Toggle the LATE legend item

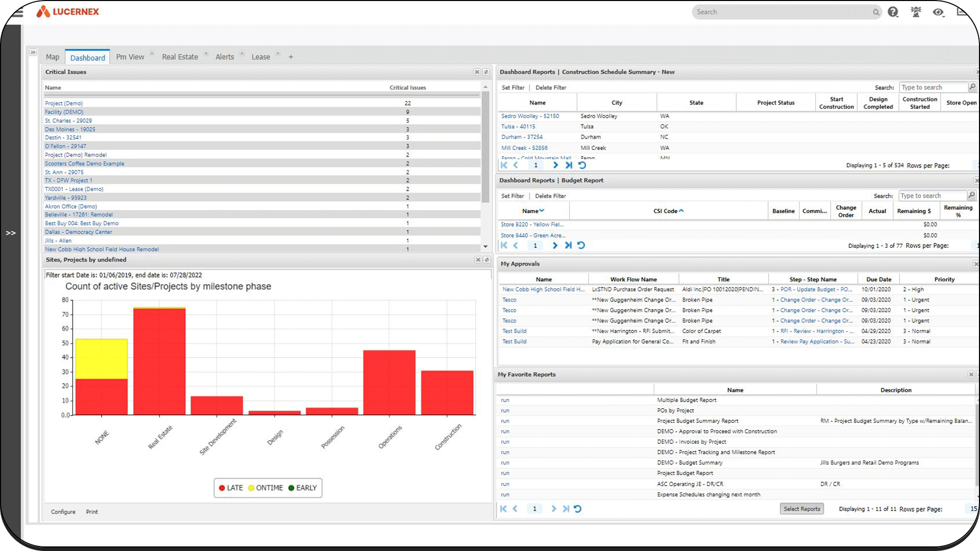click(x=231, y=488)
